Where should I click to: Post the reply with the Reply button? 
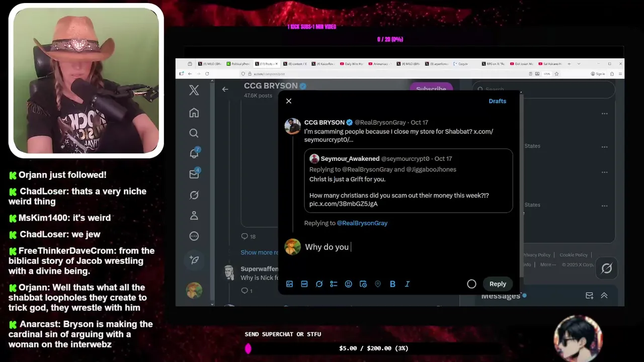498,284
